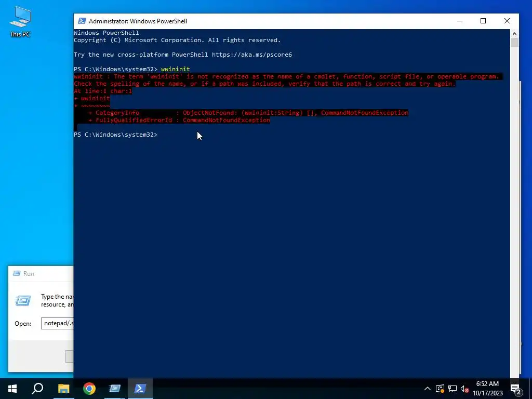Click the 'Open:' label in Run dialog
532x399 pixels.
(23, 324)
